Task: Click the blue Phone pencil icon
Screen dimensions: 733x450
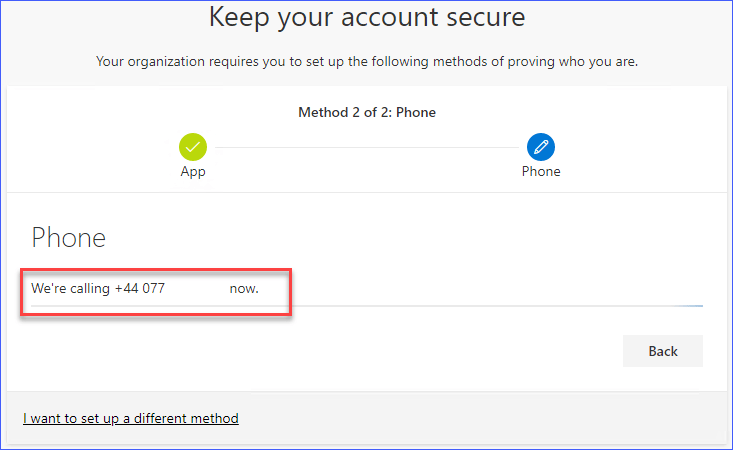Action: click(541, 148)
